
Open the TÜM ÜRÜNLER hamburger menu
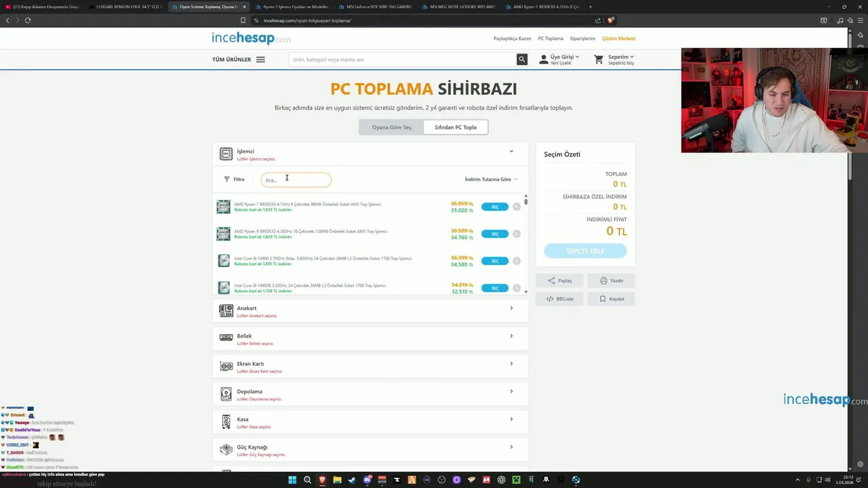tap(260, 60)
